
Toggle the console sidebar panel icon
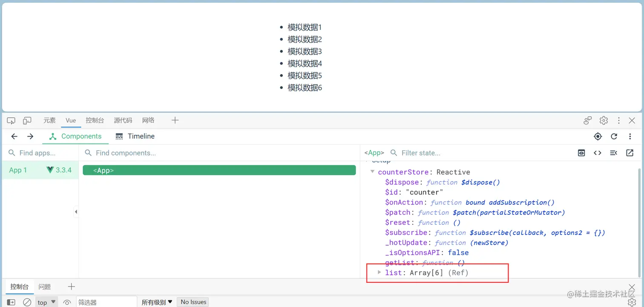pos(11,302)
